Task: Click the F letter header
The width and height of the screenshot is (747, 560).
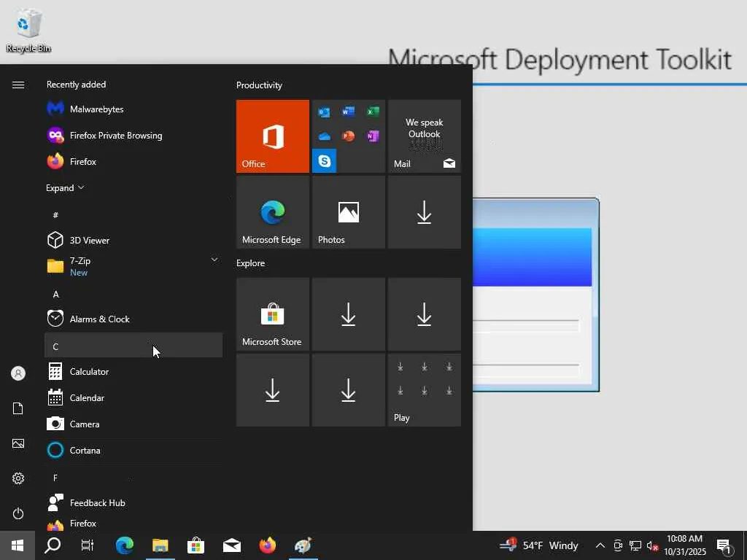Action: tap(133, 478)
